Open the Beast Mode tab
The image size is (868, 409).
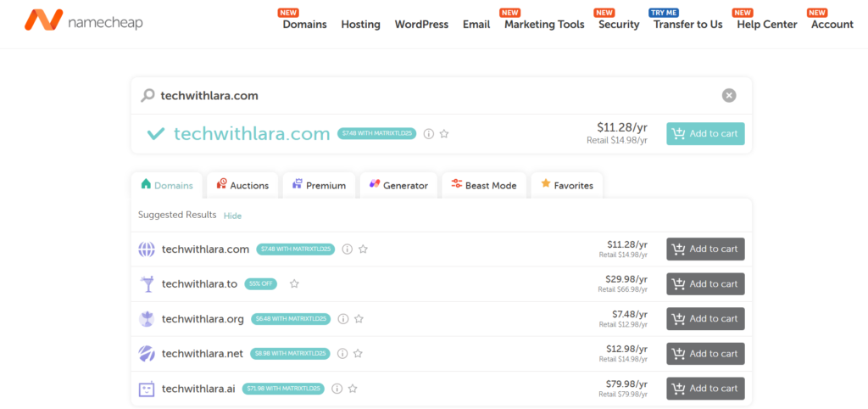pos(484,185)
